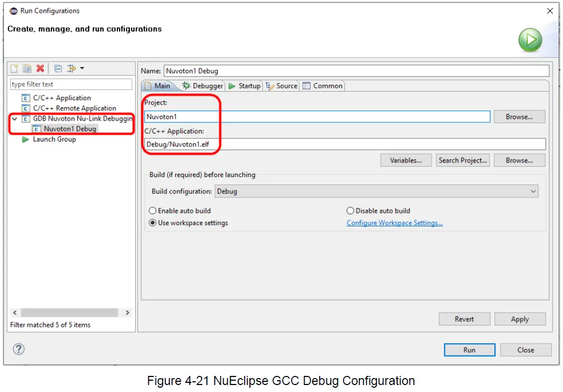Click the right arrow of tree scrollbar

click(x=127, y=313)
